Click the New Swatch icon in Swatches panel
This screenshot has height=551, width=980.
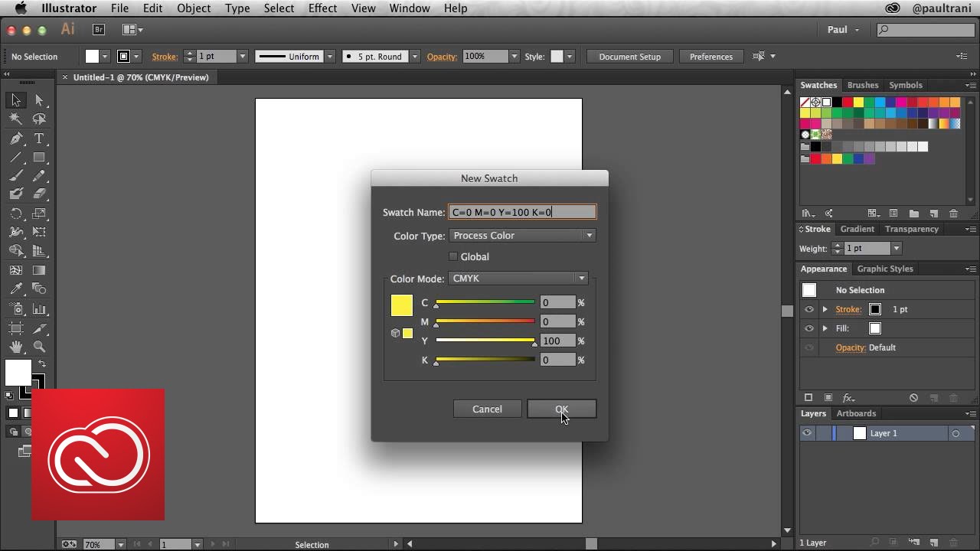(x=934, y=215)
